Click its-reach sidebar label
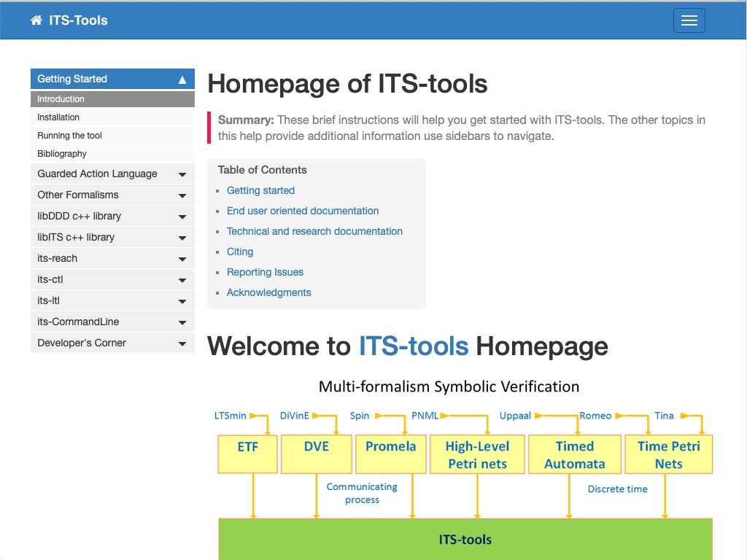 [57, 258]
